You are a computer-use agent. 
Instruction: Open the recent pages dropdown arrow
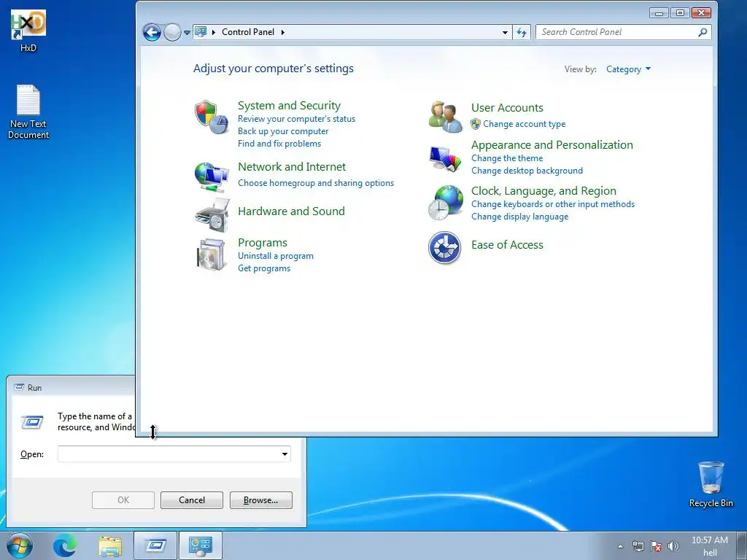pos(187,32)
